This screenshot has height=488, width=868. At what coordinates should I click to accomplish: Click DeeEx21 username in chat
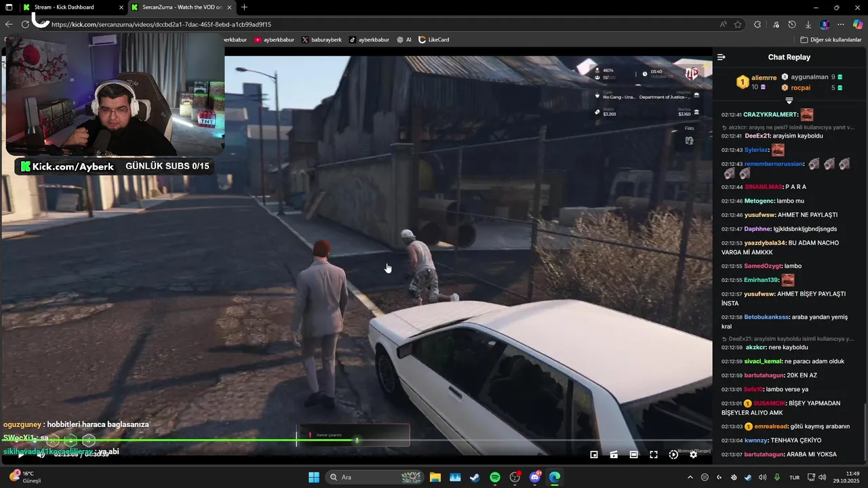[x=757, y=136]
